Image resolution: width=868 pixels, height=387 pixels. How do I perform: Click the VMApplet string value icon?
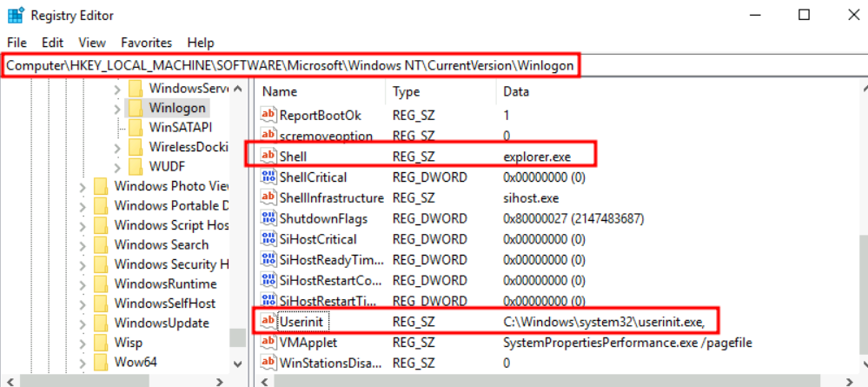point(268,342)
